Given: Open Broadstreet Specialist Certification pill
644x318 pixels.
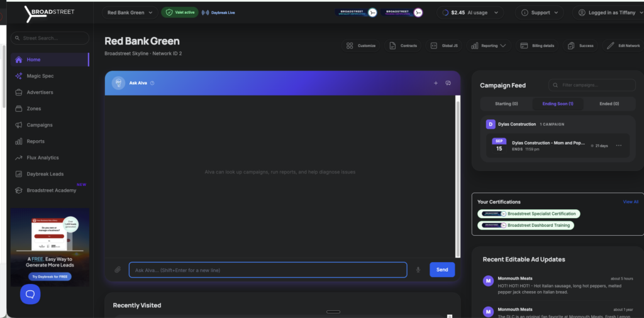Looking at the screenshot, I should 528,214.
